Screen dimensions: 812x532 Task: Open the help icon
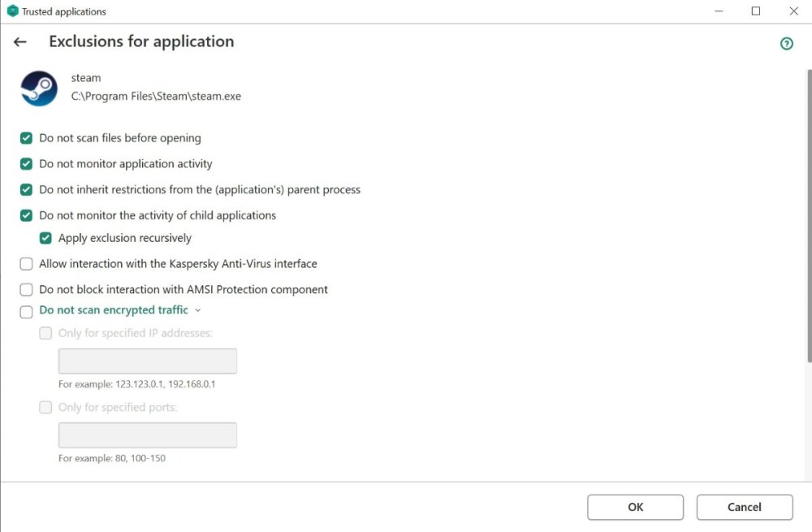pos(786,43)
